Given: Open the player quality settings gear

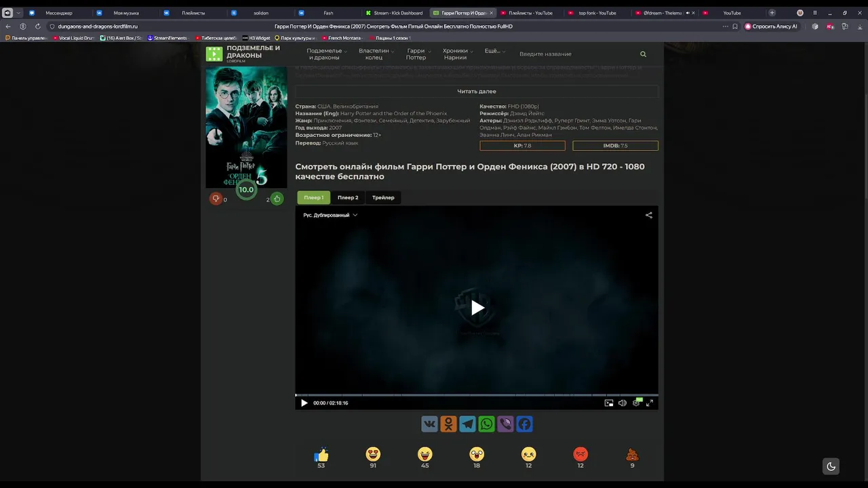Looking at the screenshot, I should (x=636, y=403).
